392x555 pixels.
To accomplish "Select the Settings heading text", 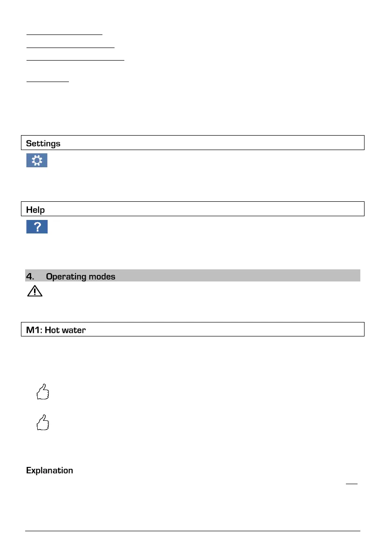I will (43, 144).
